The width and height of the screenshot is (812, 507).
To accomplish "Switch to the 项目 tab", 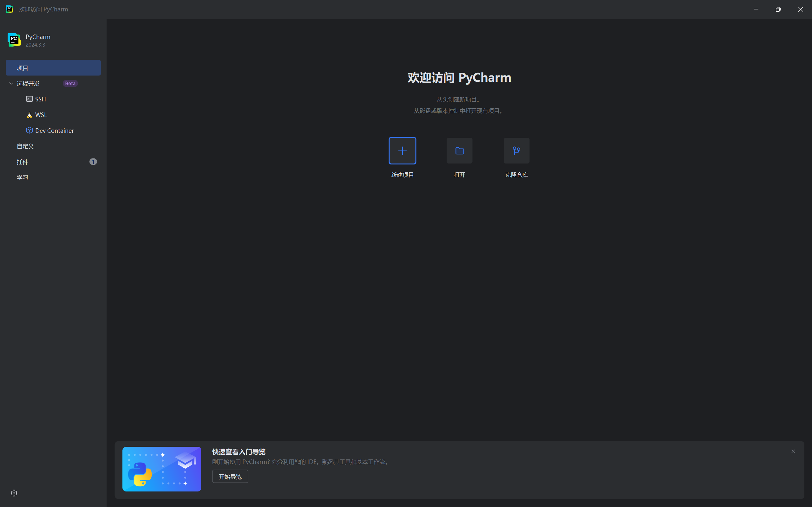I will (x=53, y=68).
